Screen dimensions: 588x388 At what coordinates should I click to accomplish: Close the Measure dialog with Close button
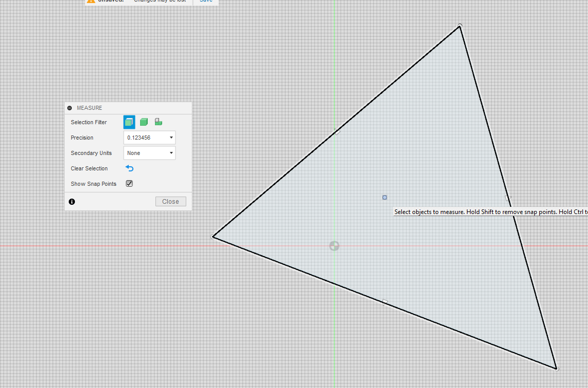170,202
